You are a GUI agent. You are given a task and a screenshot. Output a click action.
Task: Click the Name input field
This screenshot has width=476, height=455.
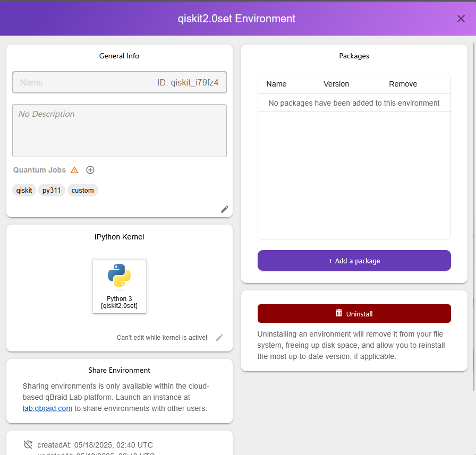coord(120,82)
